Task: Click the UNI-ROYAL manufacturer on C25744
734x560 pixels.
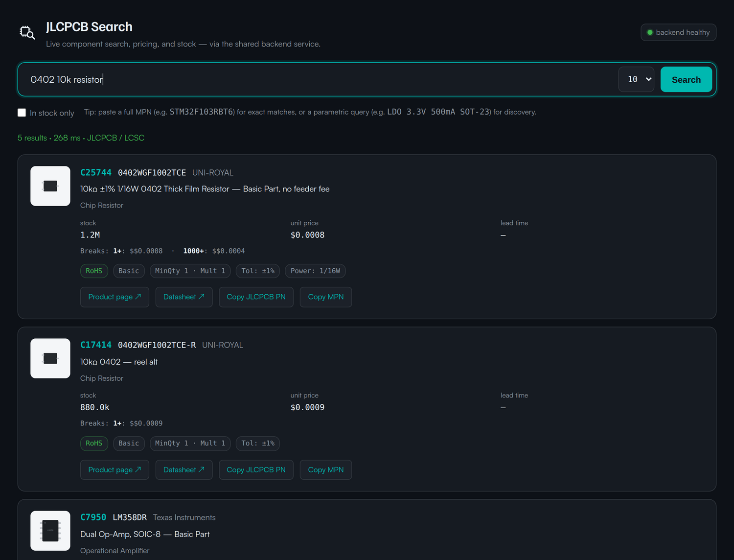Action: coord(213,173)
